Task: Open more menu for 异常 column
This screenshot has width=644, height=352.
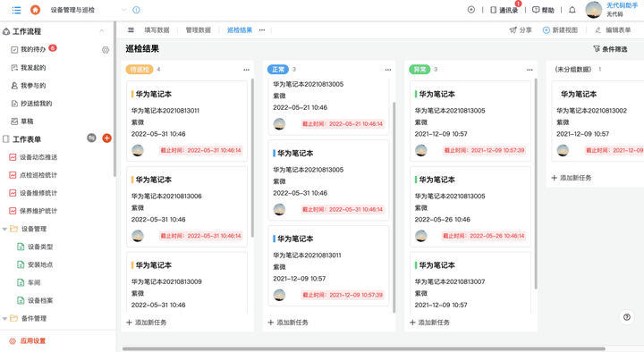Action: point(530,70)
